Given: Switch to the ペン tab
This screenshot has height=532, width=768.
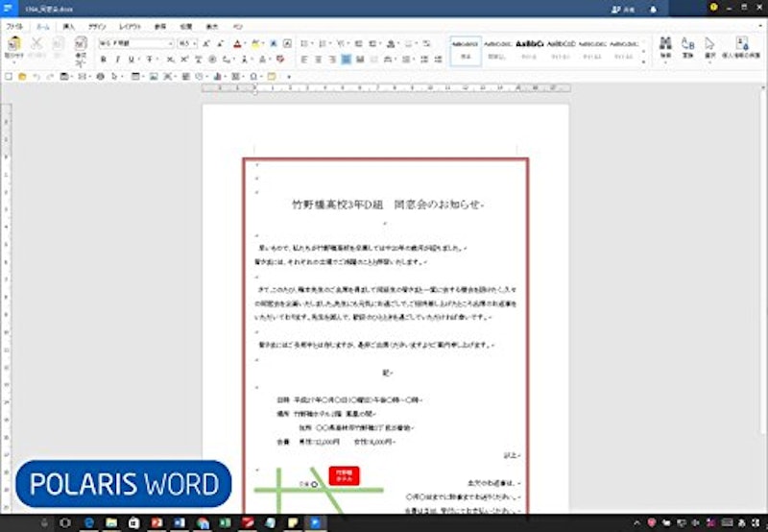Looking at the screenshot, I should click(237, 27).
